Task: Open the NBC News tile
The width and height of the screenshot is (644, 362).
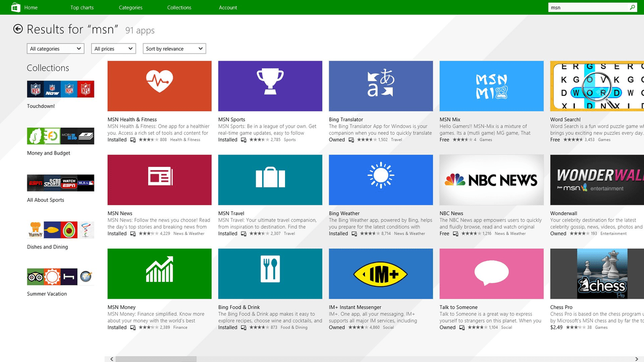Action: [x=491, y=180]
